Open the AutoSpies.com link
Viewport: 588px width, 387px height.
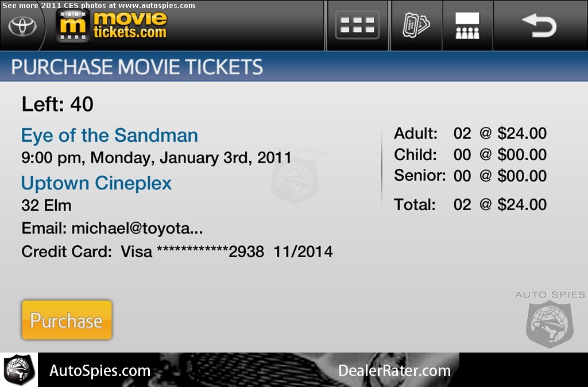(100, 371)
